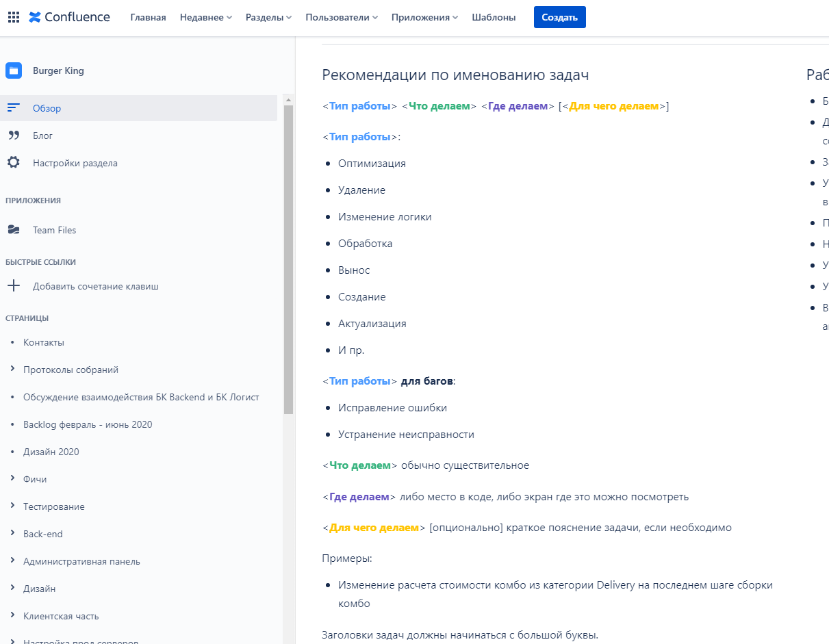Open the Недавнее dropdown menu

[205, 18]
